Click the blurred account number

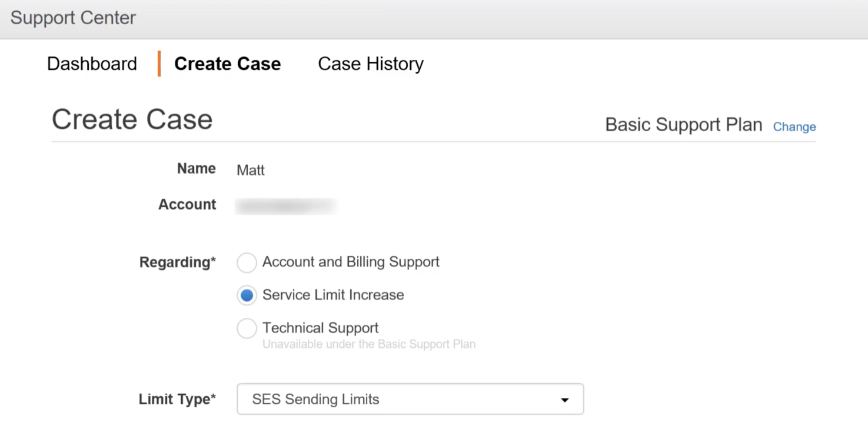click(285, 205)
